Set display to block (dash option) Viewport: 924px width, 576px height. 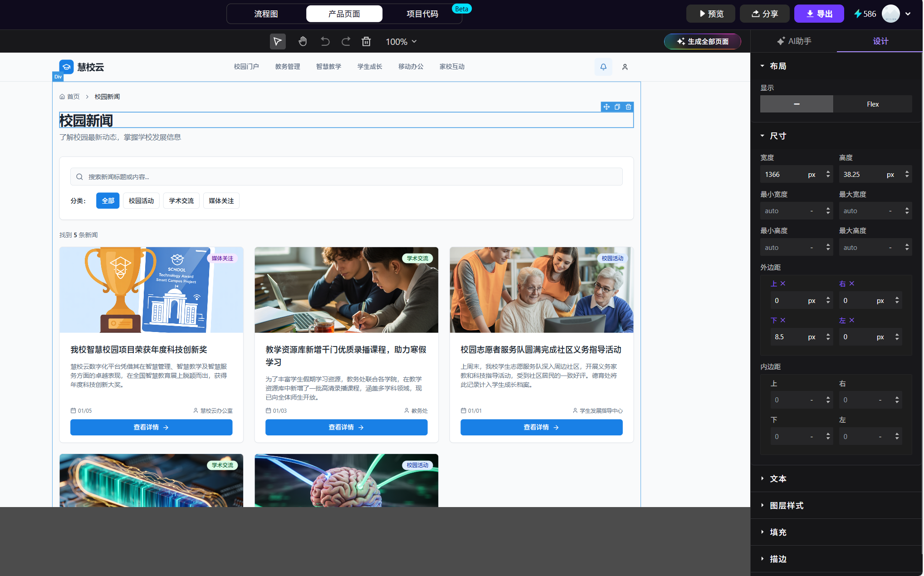point(797,104)
